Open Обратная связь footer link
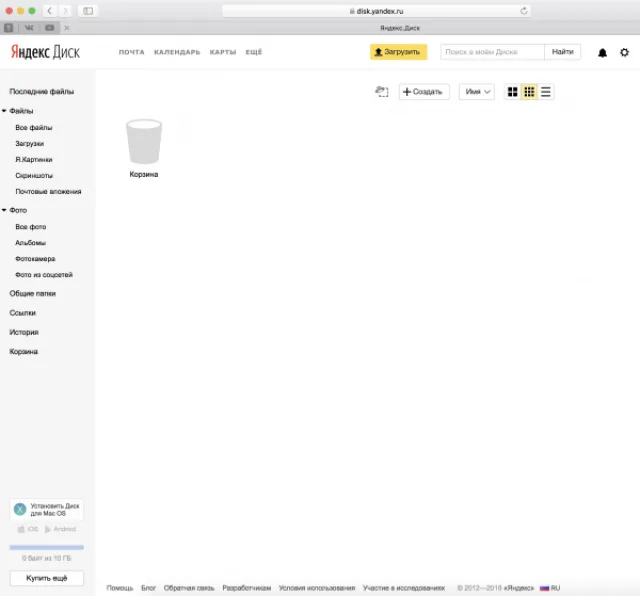This screenshot has height=596, width=640. [x=189, y=588]
